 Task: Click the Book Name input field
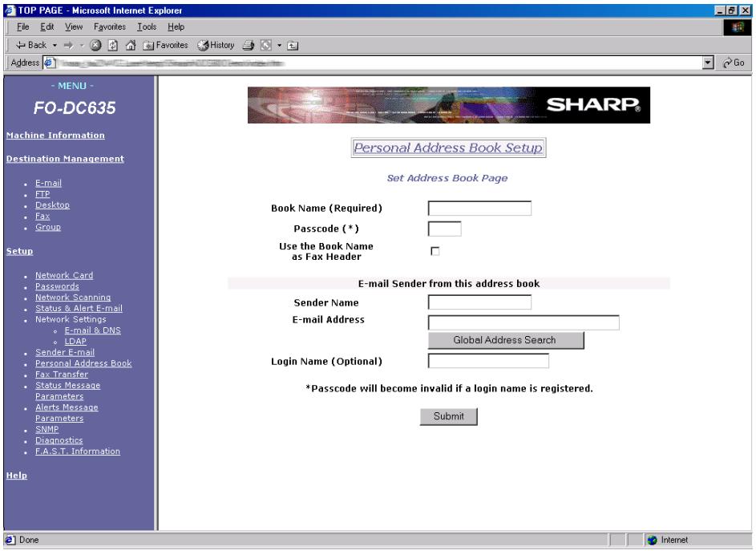pos(479,209)
